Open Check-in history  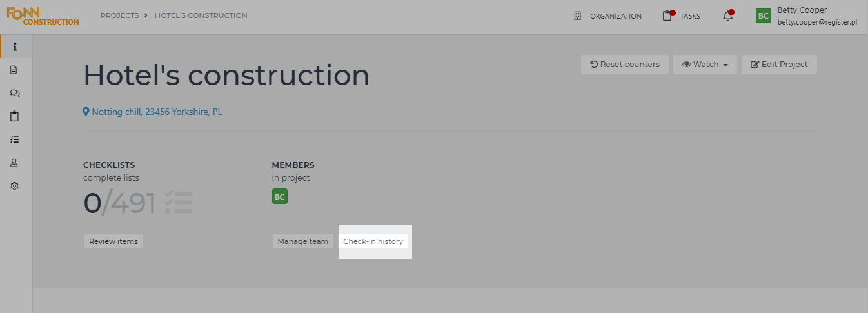pyautogui.click(x=373, y=241)
